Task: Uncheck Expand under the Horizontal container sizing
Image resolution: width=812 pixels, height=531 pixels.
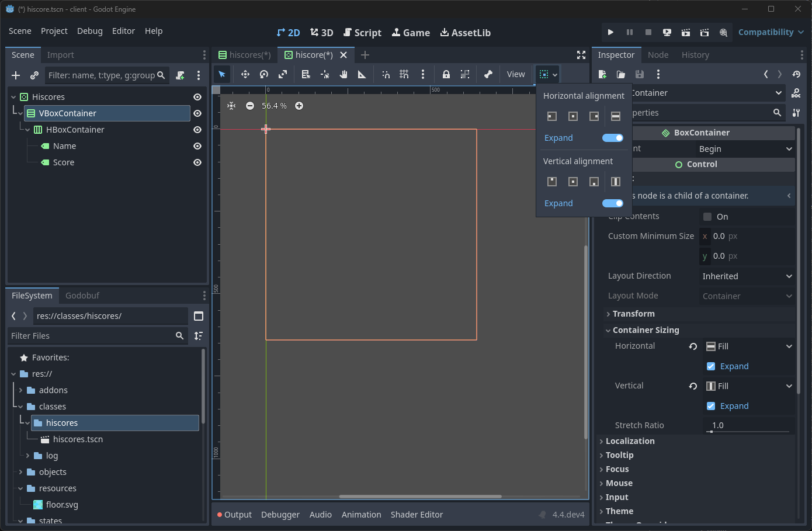Action: tap(711, 366)
